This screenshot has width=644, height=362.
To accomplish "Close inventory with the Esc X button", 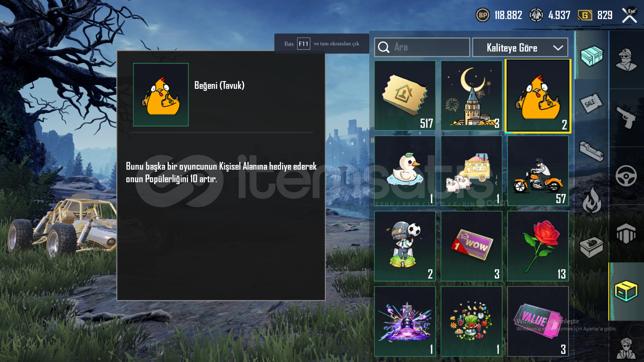I will point(629,15).
